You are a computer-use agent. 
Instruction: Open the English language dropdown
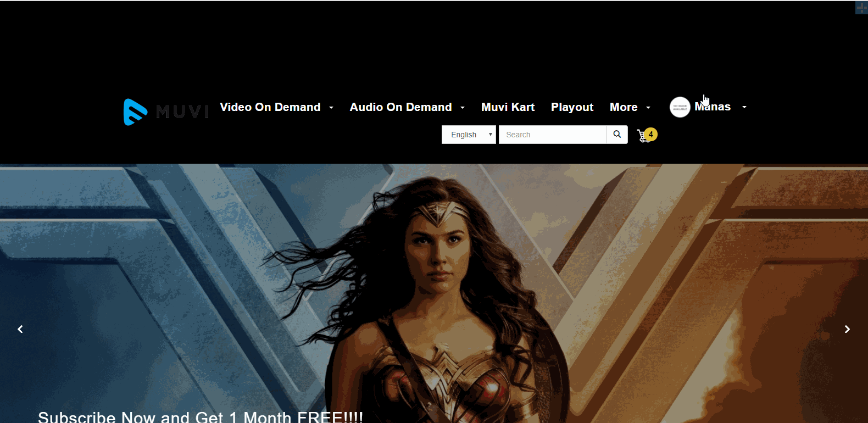469,135
